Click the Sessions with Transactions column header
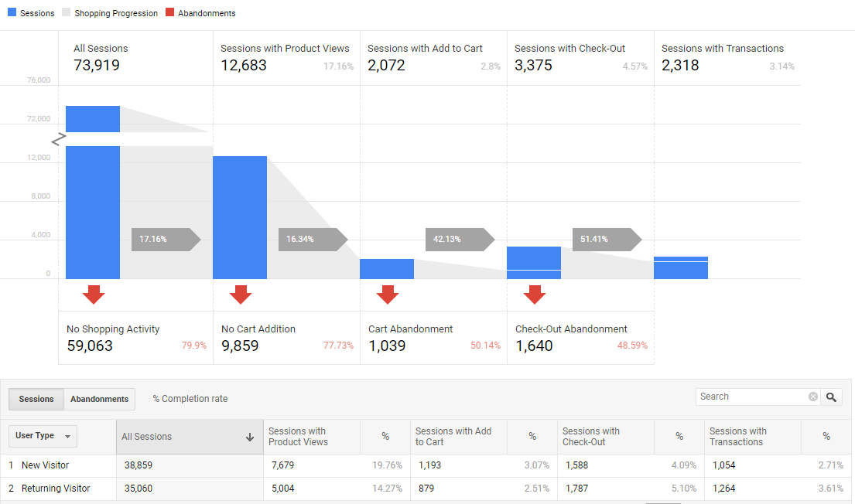Viewport: 855px width, 504px height. click(737, 437)
